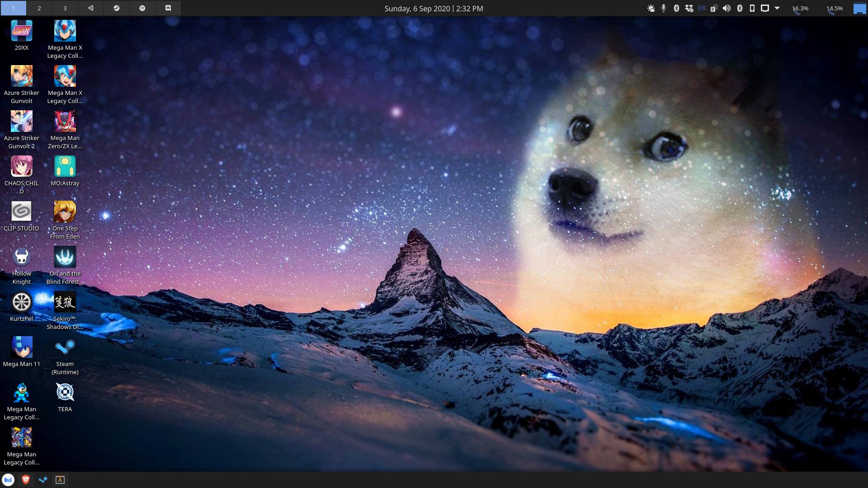The height and width of the screenshot is (488, 868).
Task: Click the date and time clock
Action: (434, 8)
